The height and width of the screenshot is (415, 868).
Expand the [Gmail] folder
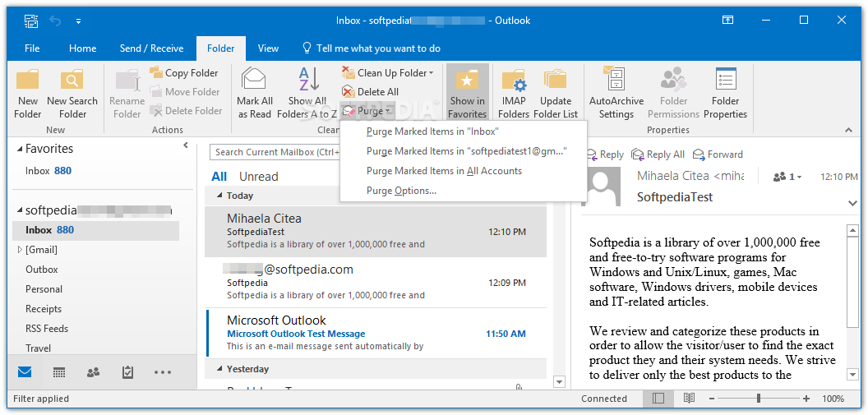tap(20, 250)
